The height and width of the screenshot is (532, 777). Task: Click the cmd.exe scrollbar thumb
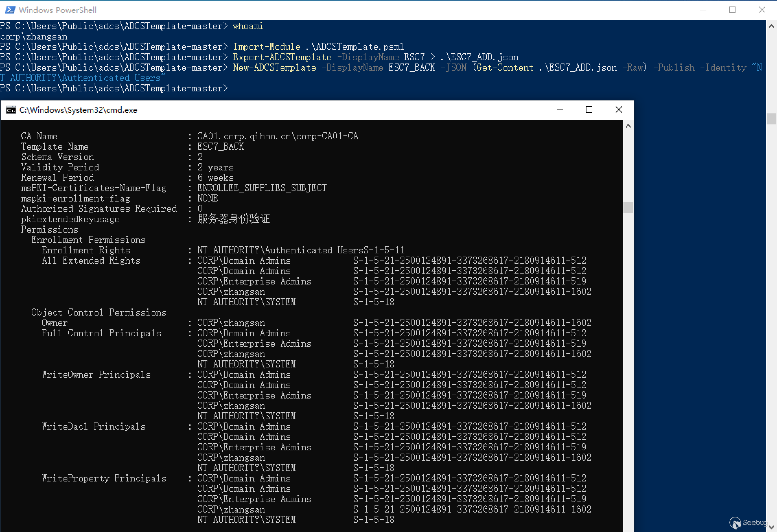pyautogui.click(x=628, y=208)
